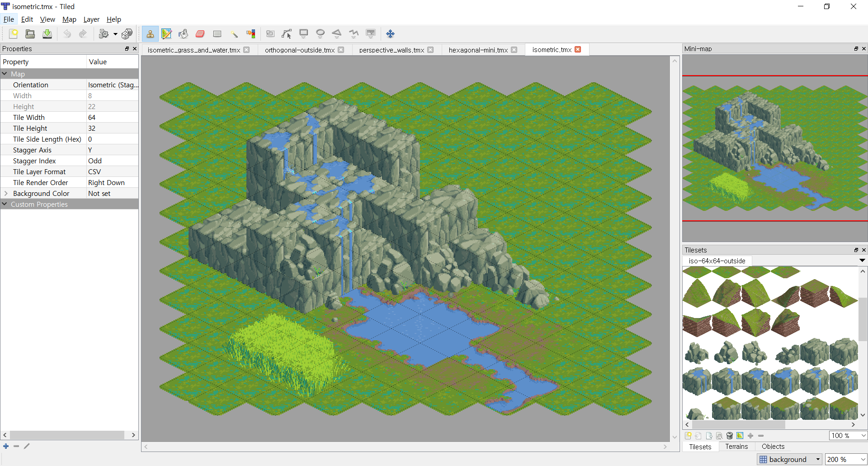Open the Edit menu
This screenshot has height=466, width=868.
tap(27, 19)
